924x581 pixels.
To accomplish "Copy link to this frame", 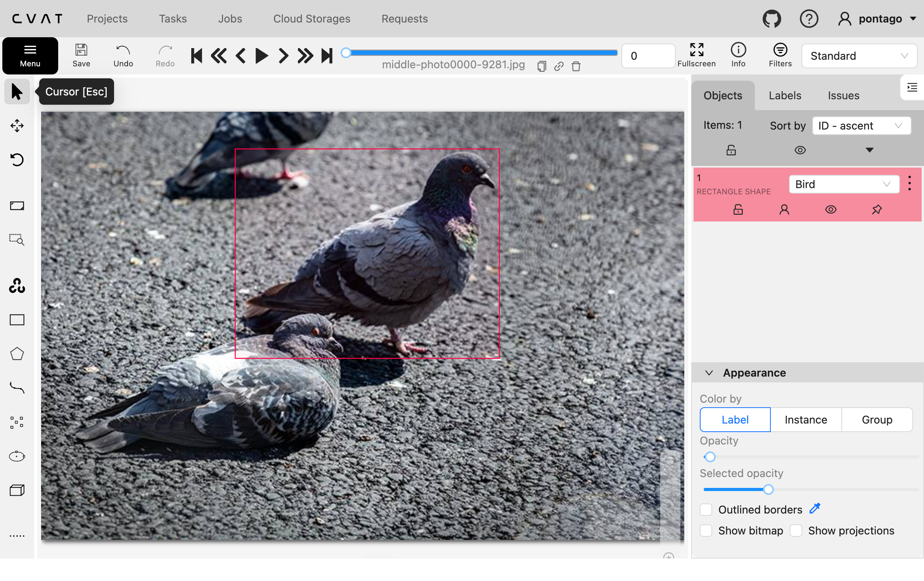I will tap(559, 66).
